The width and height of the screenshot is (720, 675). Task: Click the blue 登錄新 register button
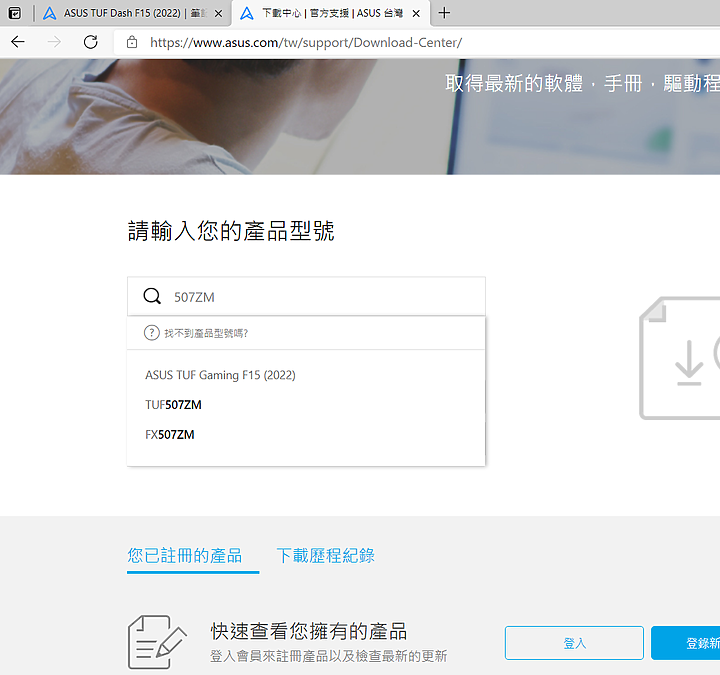(686, 643)
